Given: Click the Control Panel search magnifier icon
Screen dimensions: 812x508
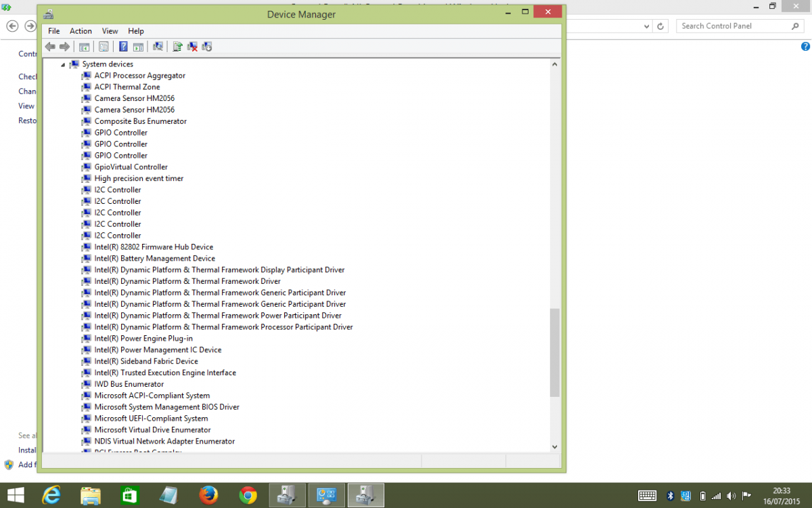Looking at the screenshot, I should click(796, 26).
